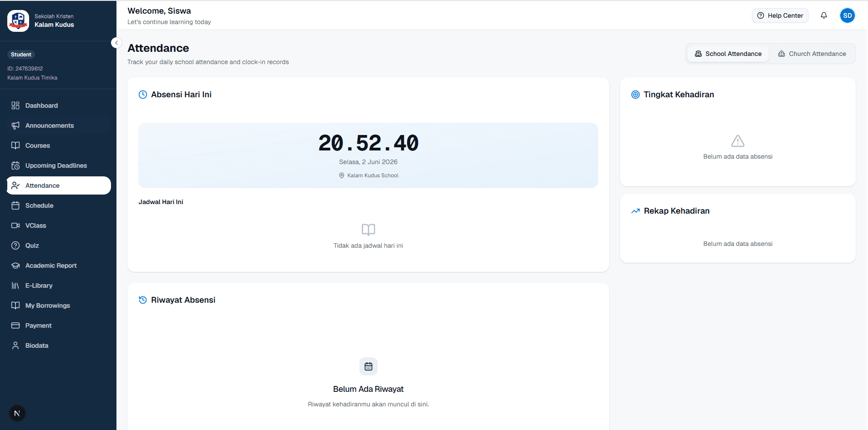This screenshot has height=430, width=868.
Task: Click the trend icon beside Rekap Kehadiran
Action: tap(636, 211)
